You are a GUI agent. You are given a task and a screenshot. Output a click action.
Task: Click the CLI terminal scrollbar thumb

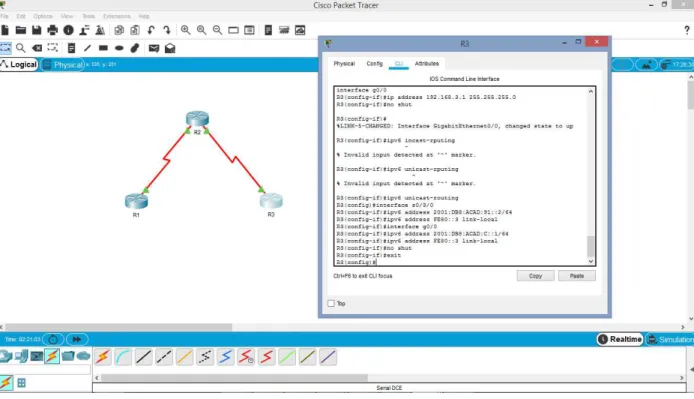point(590,246)
